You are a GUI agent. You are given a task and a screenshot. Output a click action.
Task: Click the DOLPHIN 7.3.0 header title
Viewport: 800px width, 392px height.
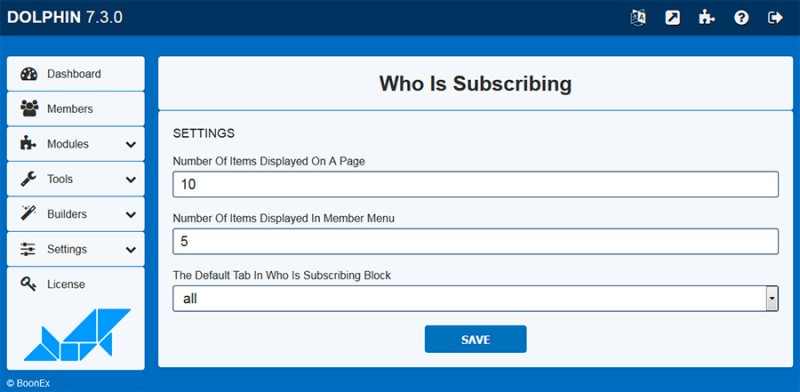pos(65,17)
